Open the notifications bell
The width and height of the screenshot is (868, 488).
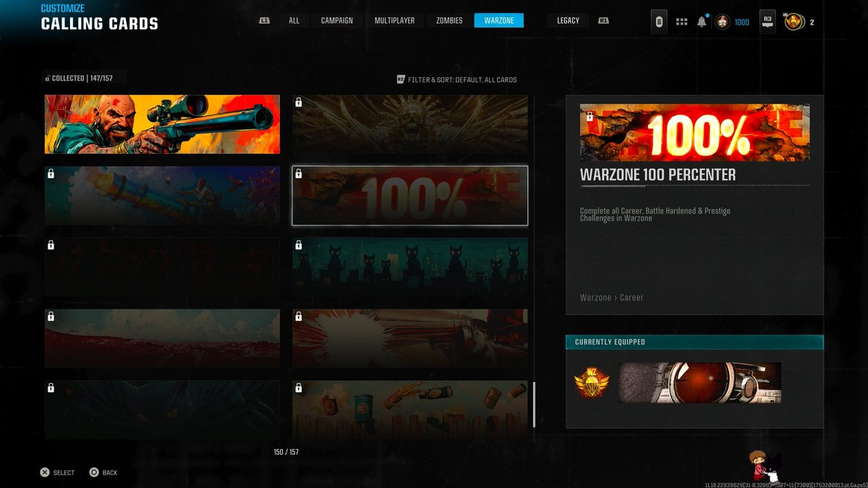click(x=702, y=22)
